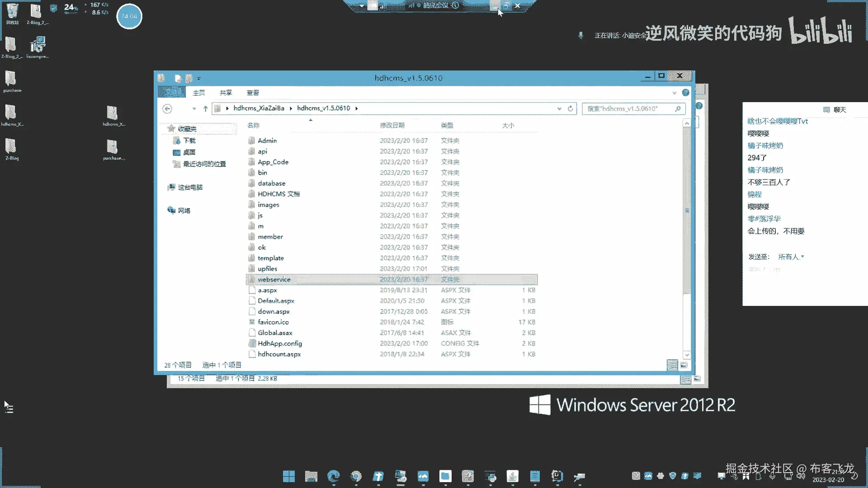This screenshot has width=868, height=488.
Task: Open the 所有人 recipient dropdown in chat
Action: point(791,257)
